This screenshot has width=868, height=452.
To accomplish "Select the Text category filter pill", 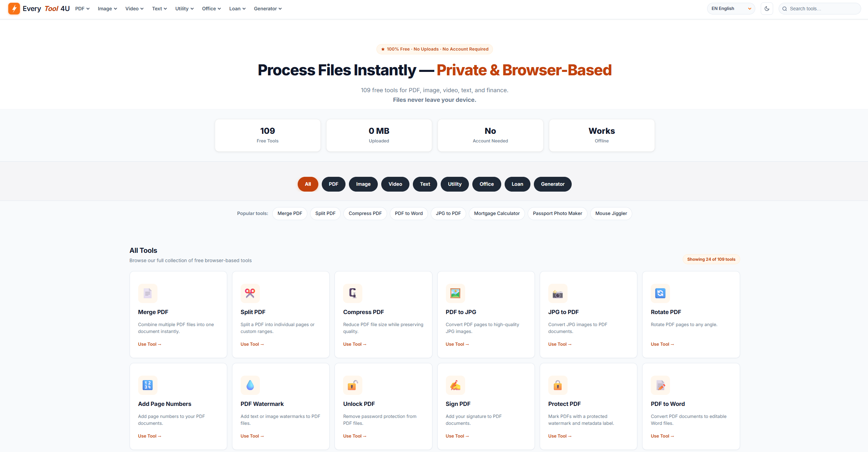I will click(x=425, y=184).
